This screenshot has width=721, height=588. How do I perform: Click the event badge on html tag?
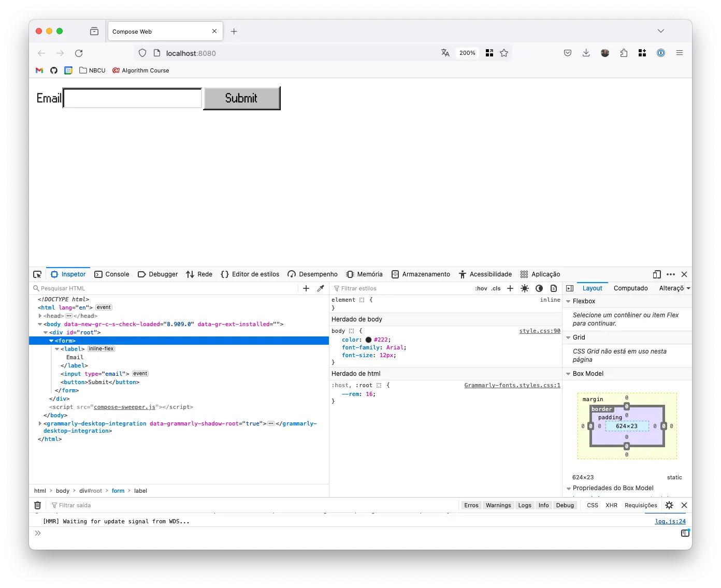pyautogui.click(x=104, y=307)
